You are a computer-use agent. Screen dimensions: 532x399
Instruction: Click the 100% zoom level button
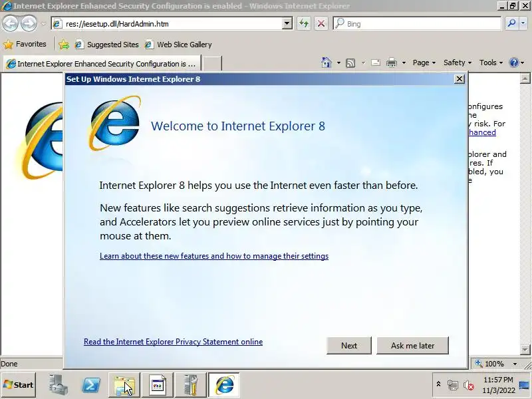click(x=490, y=364)
